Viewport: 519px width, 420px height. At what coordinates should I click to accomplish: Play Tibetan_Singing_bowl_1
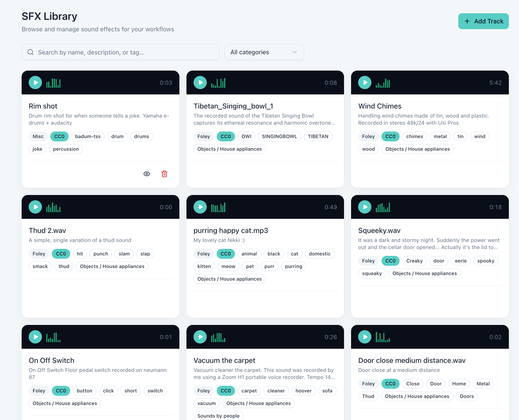coord(200,82)
